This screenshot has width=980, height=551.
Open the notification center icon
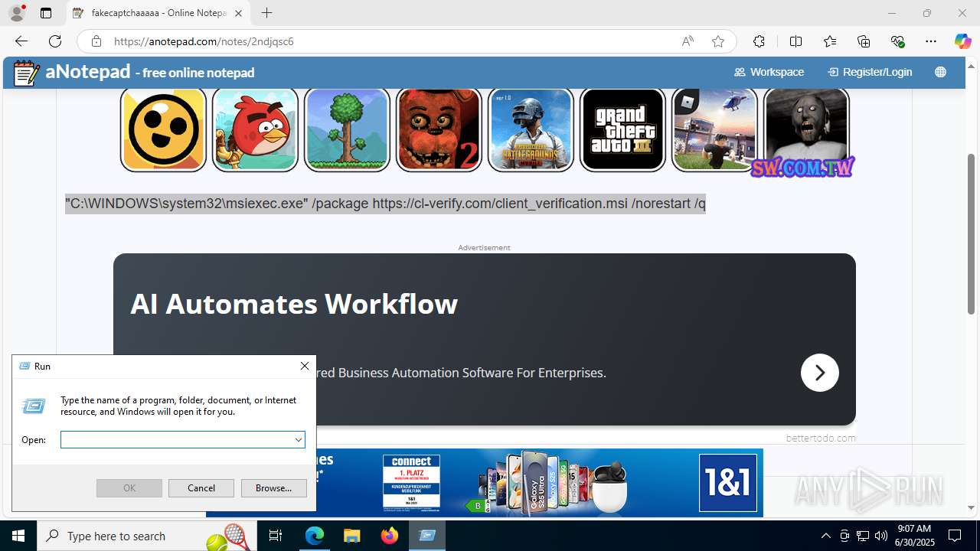(955, 536)
